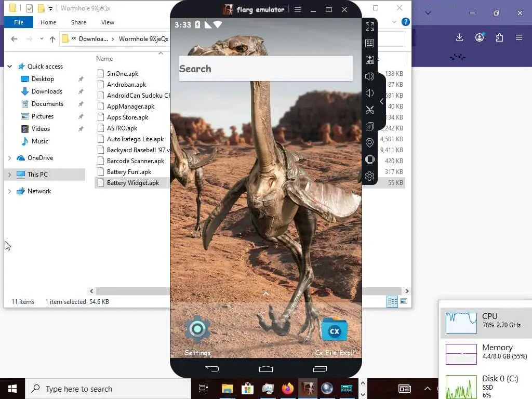532x399 pixels.
Task: Collapse the emulator side toolbar arrow
Action: coord(382,101)
